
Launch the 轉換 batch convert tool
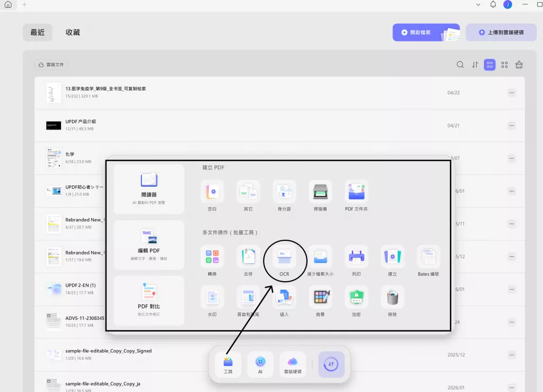(x=212, y=257)
